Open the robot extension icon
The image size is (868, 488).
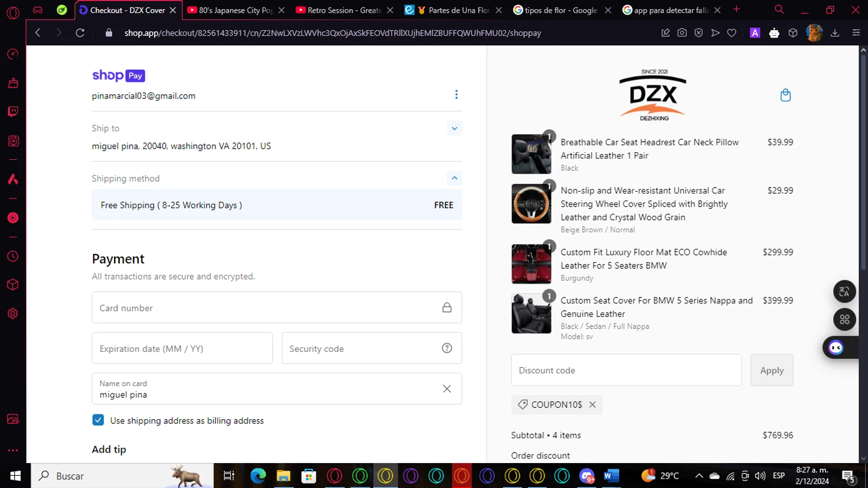click(x=774, y=33)
